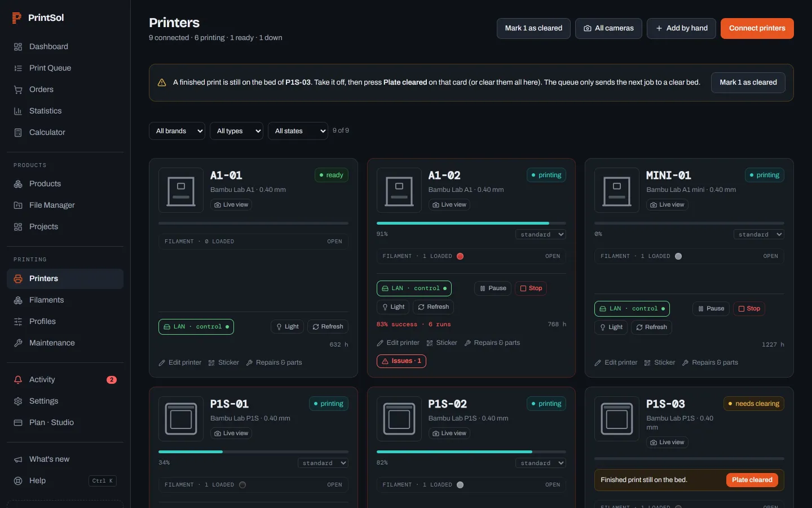
Task: Open the All brands dropdown
Action: (177, 131)
